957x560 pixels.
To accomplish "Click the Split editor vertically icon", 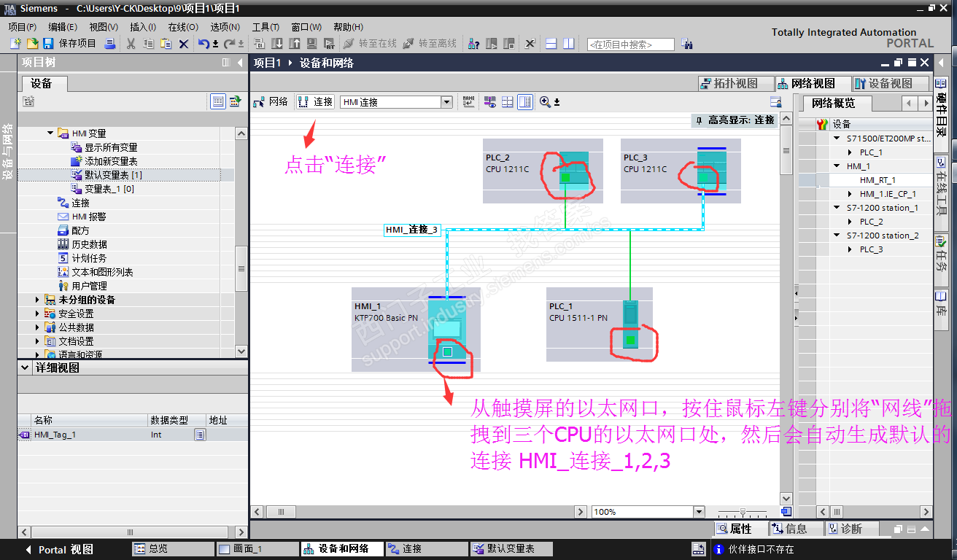I will 568,44.
